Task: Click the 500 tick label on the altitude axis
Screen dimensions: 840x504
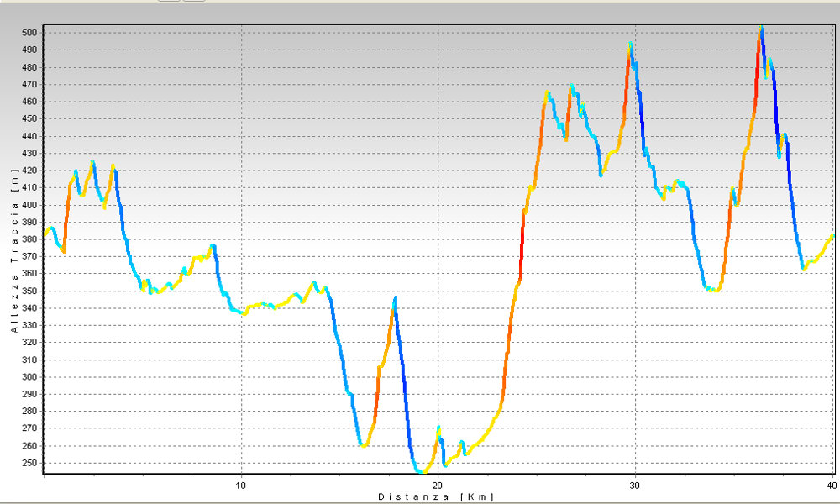Action: coord(29,33)
